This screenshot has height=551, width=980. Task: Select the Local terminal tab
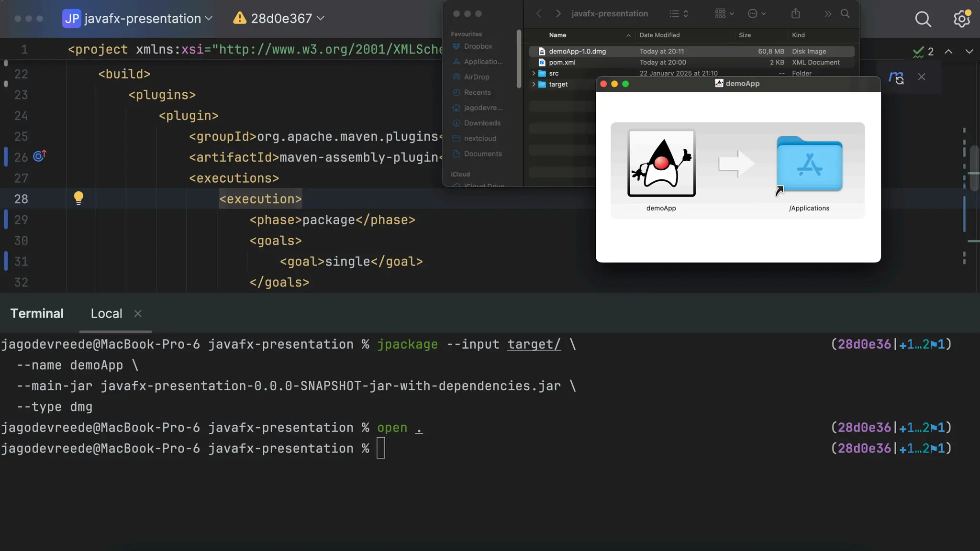106,314
